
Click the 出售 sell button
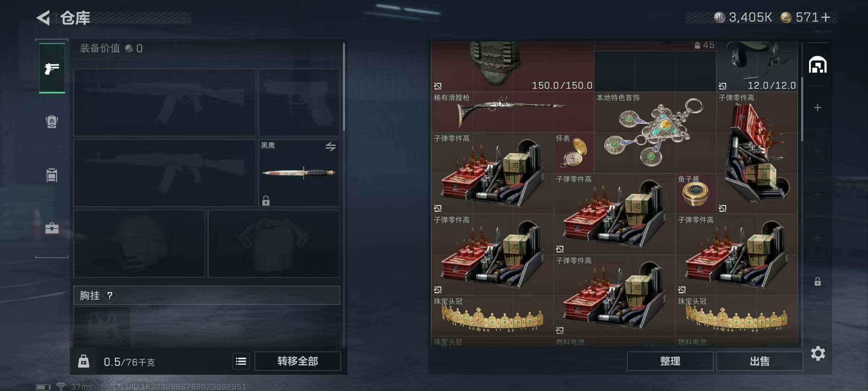[x=759, y=361]
